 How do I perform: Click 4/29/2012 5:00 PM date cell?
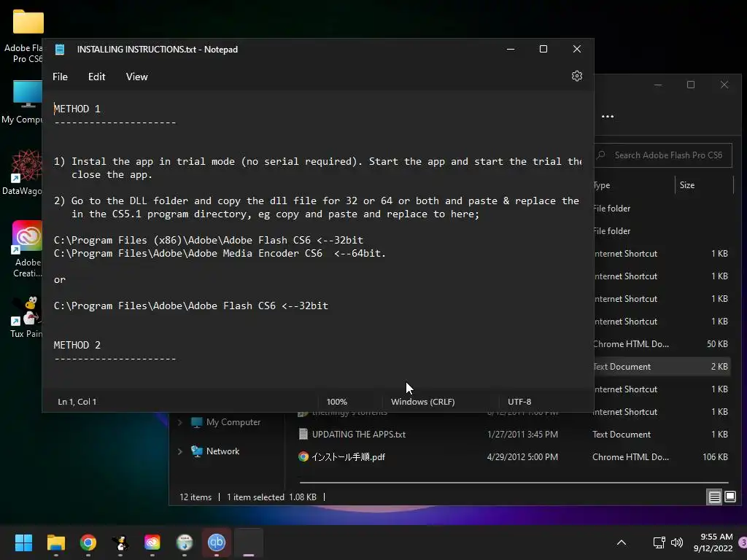522,457
